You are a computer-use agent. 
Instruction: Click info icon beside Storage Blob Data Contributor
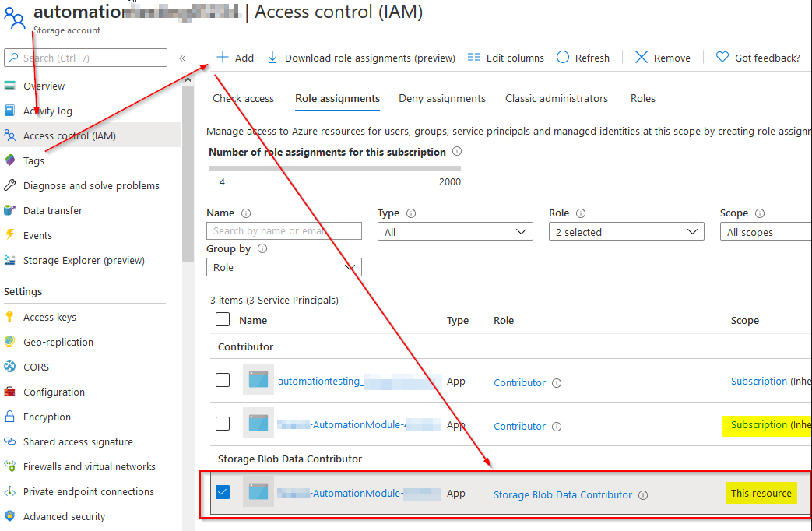click(643, 494)
